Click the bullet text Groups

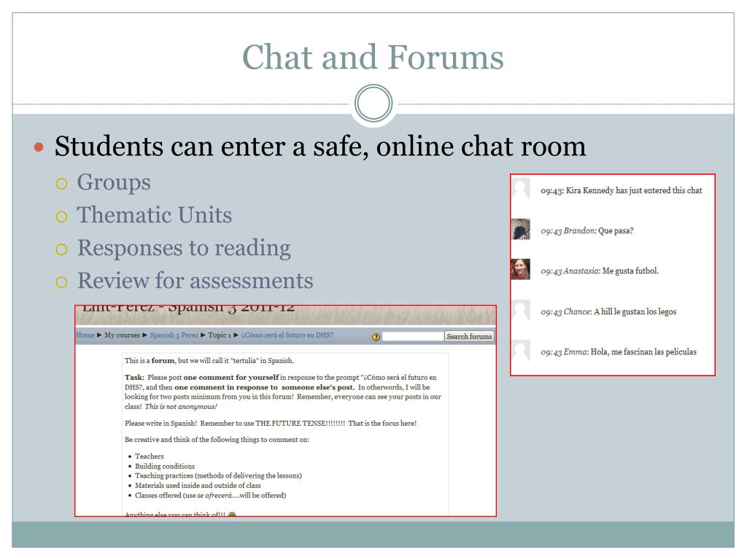point(114,182)
